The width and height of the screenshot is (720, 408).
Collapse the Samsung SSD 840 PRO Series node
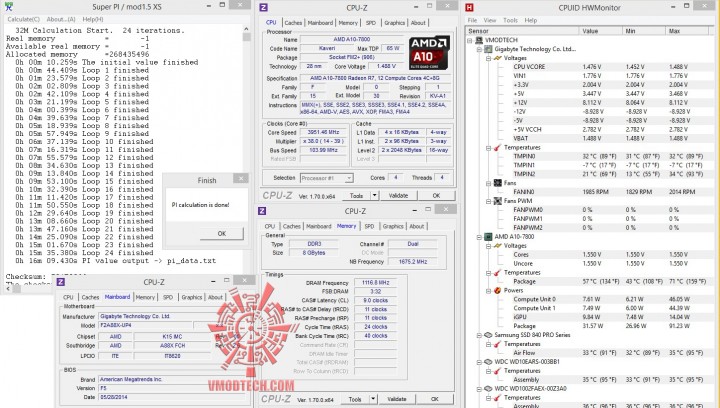pos(479,335)
